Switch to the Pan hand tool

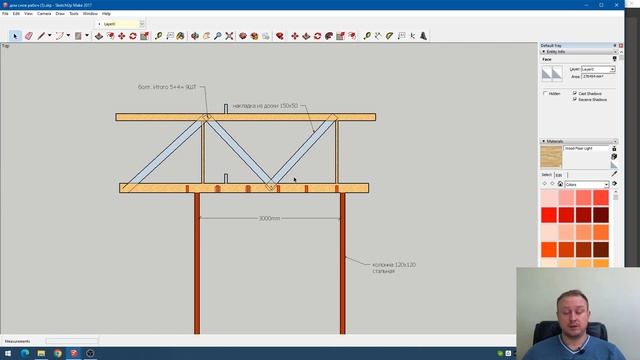tap(207, 36)
